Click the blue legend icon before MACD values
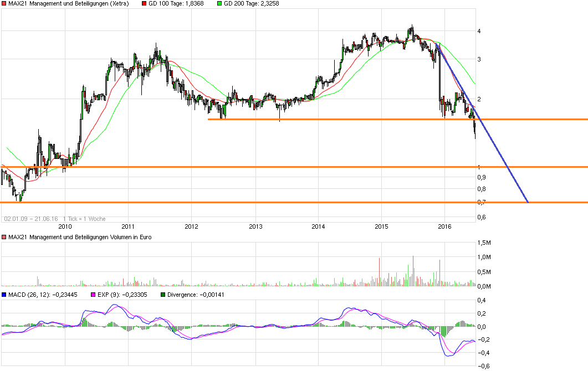 click(x=3, y=294)
